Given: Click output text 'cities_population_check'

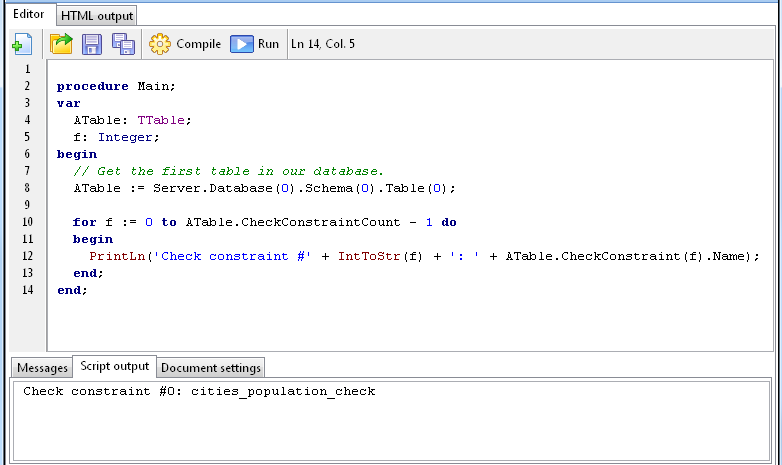Looking at the screenshot, I should 283,391.
